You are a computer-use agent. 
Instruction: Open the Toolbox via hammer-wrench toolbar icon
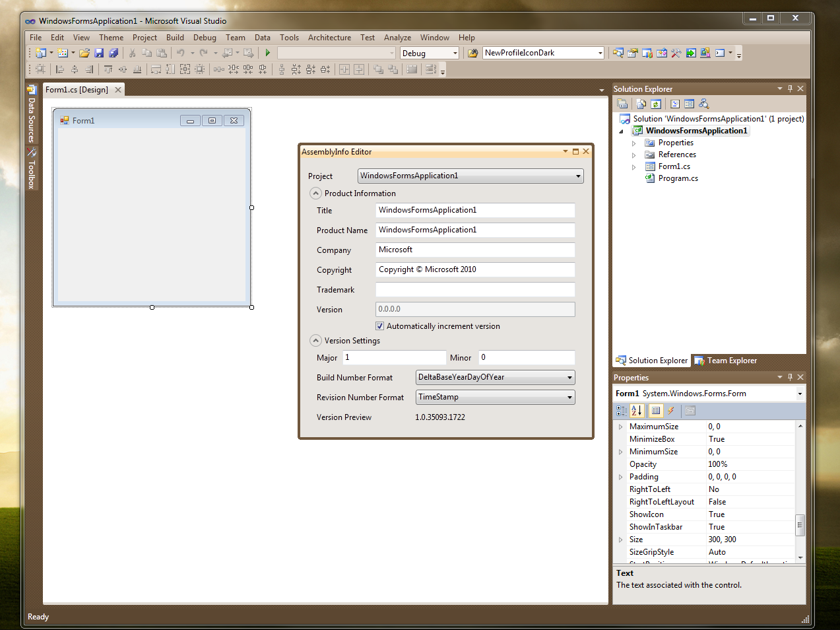tap(676, 53)
